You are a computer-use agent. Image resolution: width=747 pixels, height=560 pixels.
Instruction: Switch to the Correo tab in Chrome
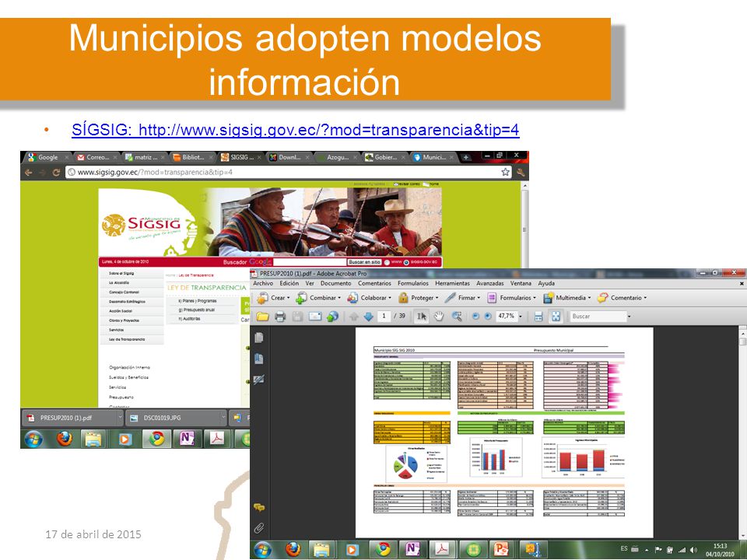pos(96,157)
